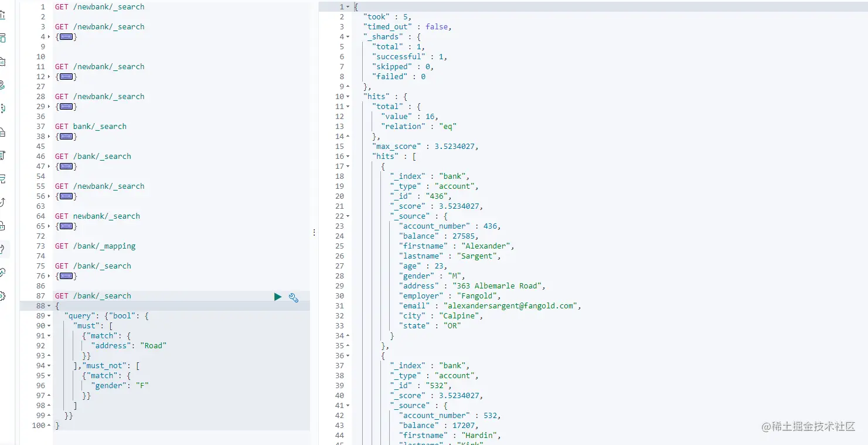
Task: Click the "address": "Road" line in the query
Action: (x=129, y=346)
